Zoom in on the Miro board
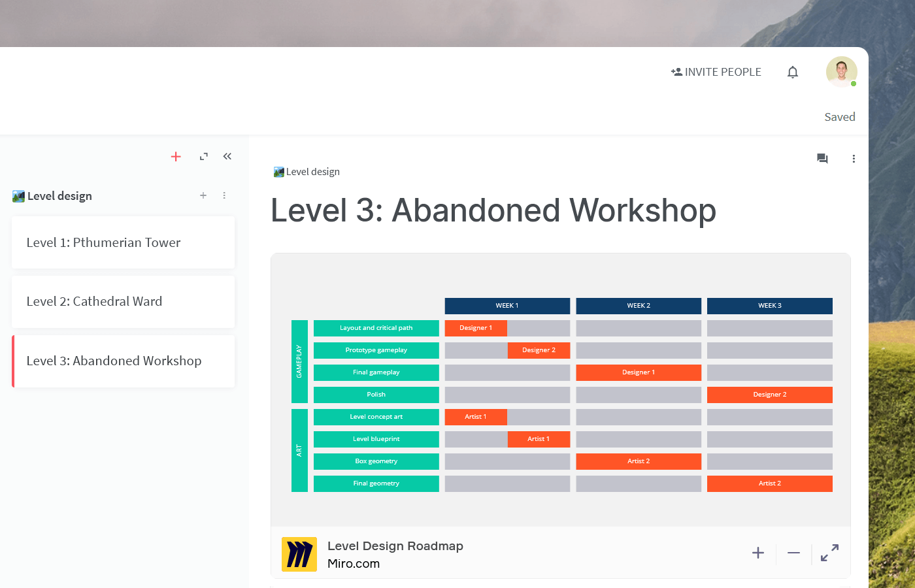 point(758,553)
